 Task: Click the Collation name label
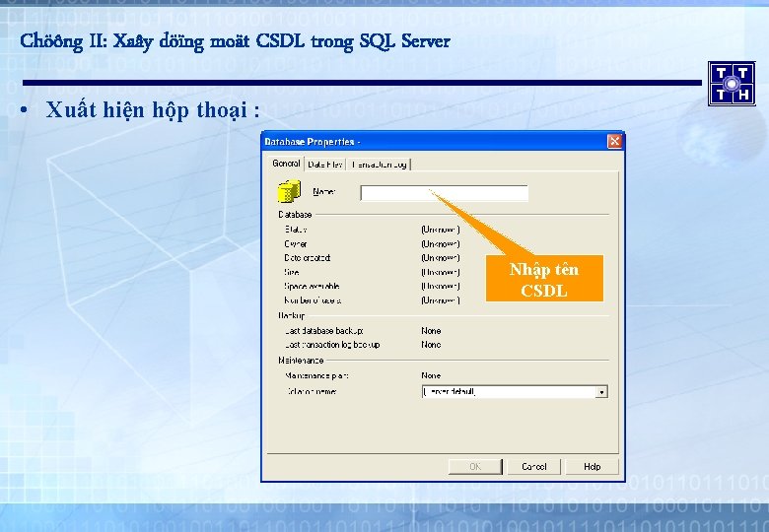pos(312,391)
